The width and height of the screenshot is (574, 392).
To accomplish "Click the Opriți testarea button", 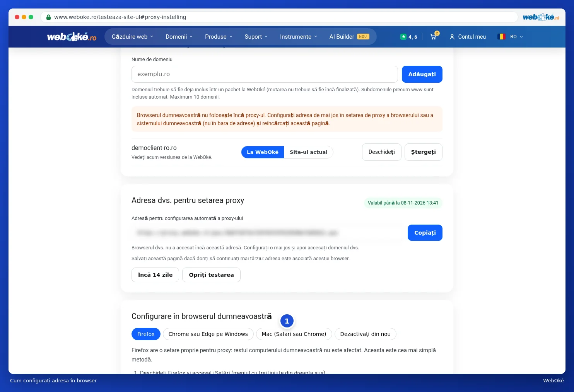I will [211, 275].
